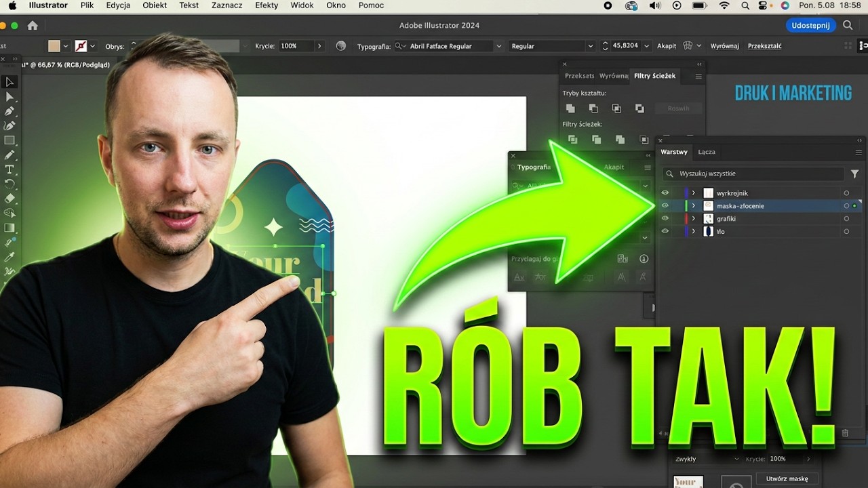Expand the grafiki layer
The width and height of the screenshot is (868, 488).
click(693, 218)
